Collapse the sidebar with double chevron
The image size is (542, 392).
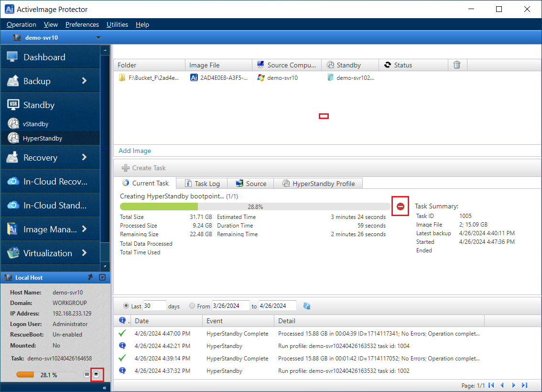click(x=104, y=388)
